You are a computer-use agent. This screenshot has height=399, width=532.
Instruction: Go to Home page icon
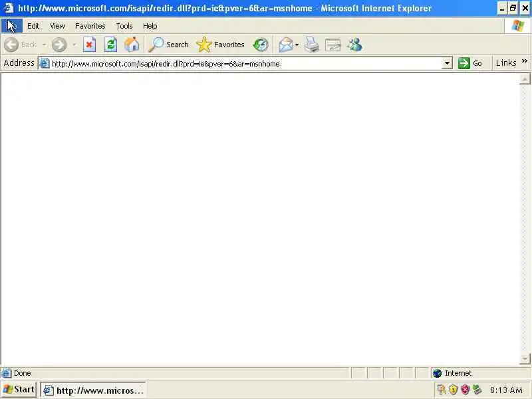coord(132,45)
